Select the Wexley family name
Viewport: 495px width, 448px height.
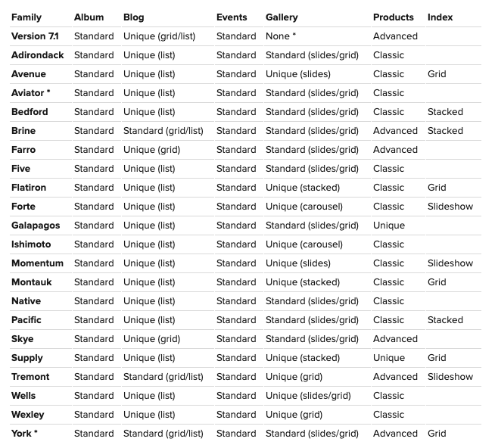tap(28, 415)
